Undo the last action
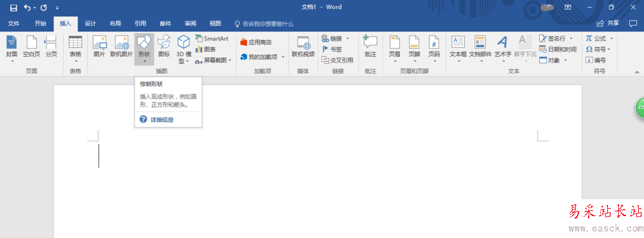 (x=27, y=7)
